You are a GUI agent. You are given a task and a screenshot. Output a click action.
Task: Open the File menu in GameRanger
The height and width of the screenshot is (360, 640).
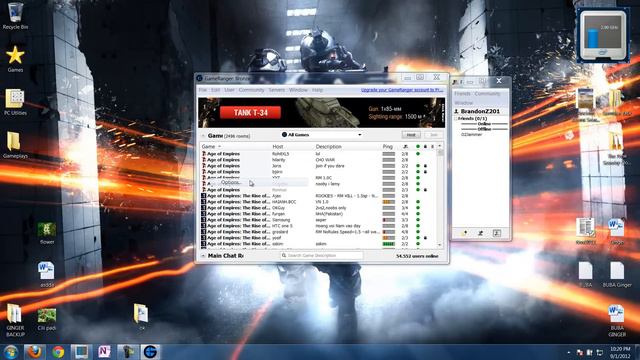pos(202,90)
